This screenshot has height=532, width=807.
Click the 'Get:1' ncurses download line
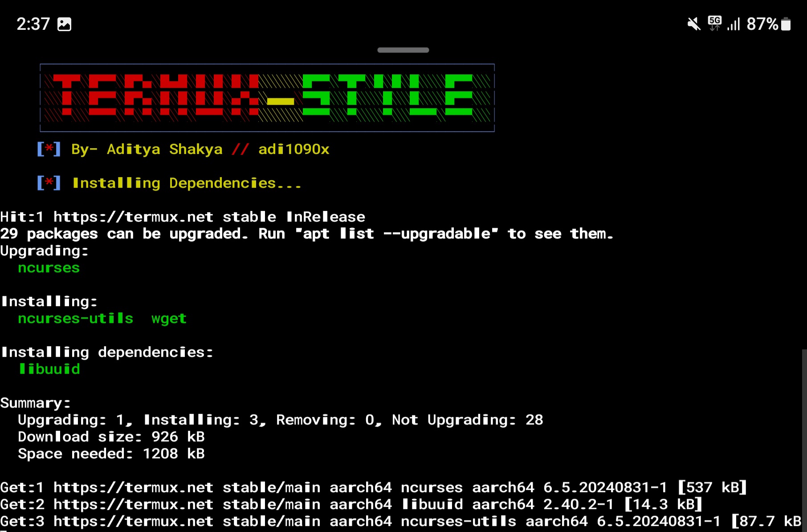[x=373, y=487]
